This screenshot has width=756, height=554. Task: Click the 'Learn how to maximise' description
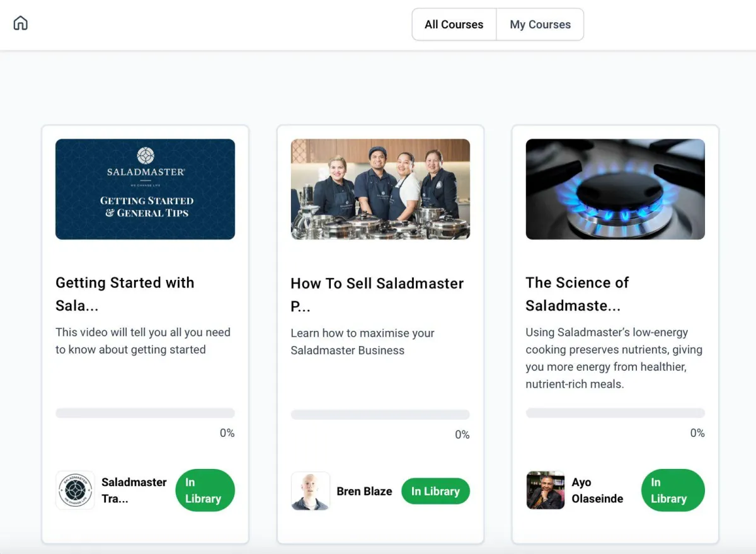click(362, 342)
